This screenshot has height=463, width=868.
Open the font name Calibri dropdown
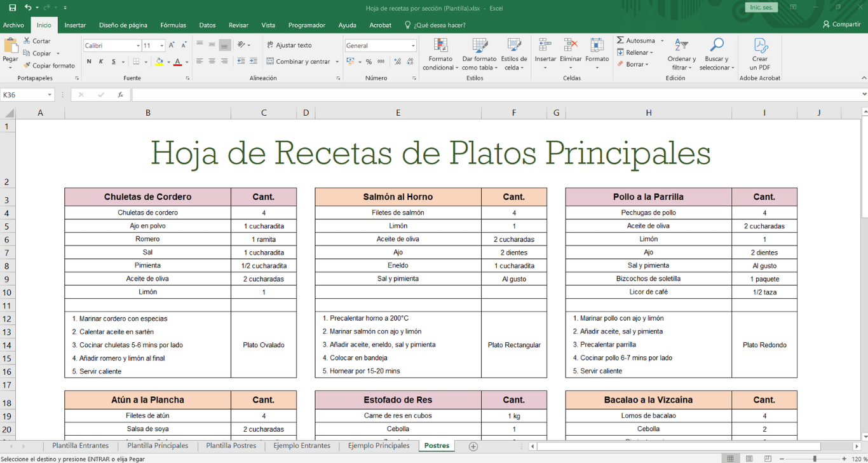pos(138,46)
